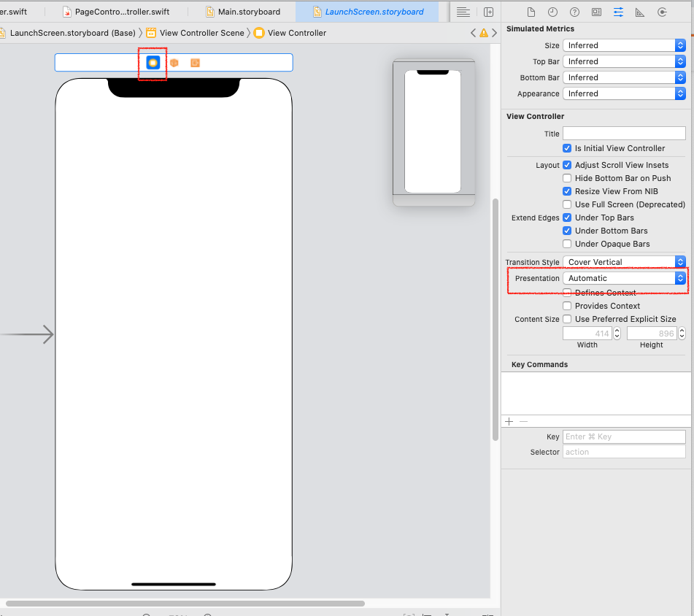694x616 pixels.
Task: Select the Exit icon in scene dock
Action: coord(195,63)
